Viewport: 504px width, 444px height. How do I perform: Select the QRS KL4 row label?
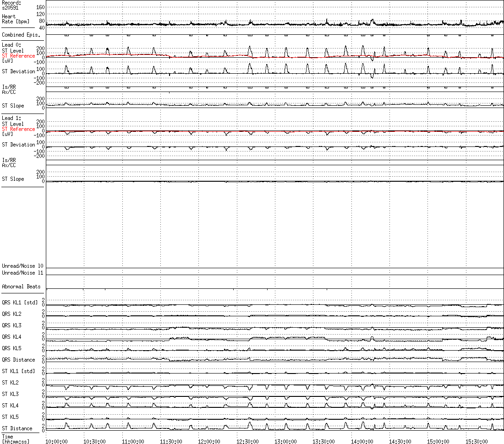(11, 337)
